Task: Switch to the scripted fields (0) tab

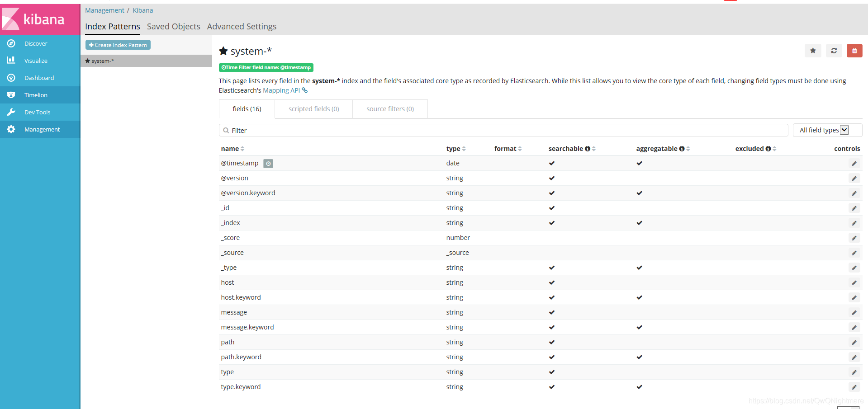Action: [x=314, y=109]
